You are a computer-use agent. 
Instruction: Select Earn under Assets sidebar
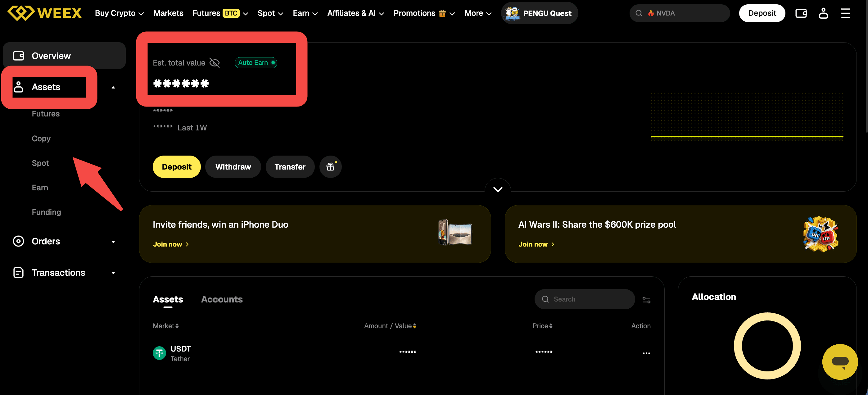40,188
